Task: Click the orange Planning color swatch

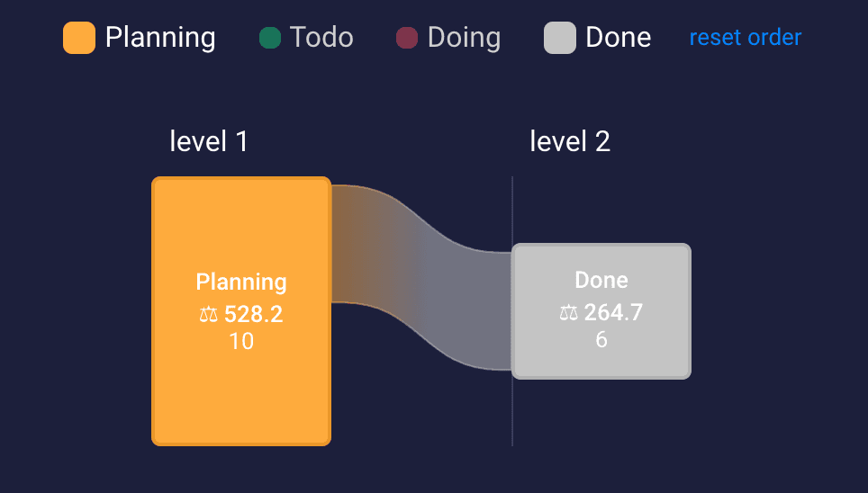Action: coord(79,38)
